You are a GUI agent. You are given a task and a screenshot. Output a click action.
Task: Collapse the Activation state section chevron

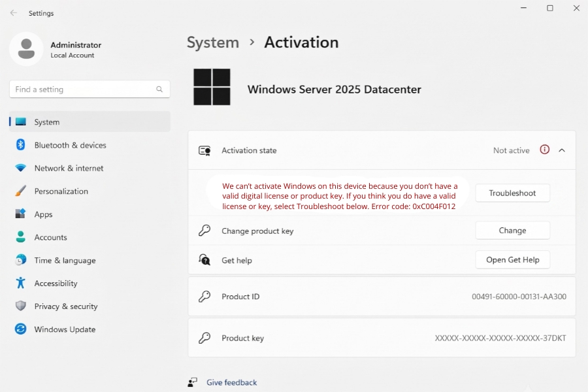[x=562, y=150]
